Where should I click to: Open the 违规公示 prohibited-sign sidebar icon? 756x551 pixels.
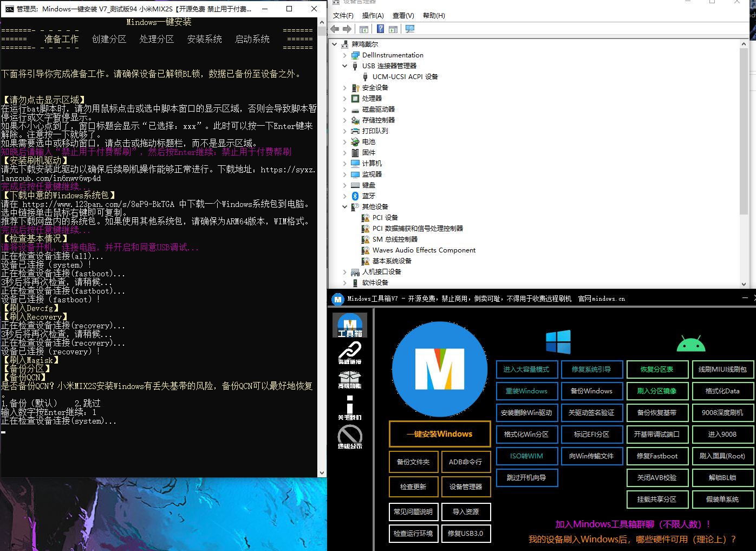point(349,437)
